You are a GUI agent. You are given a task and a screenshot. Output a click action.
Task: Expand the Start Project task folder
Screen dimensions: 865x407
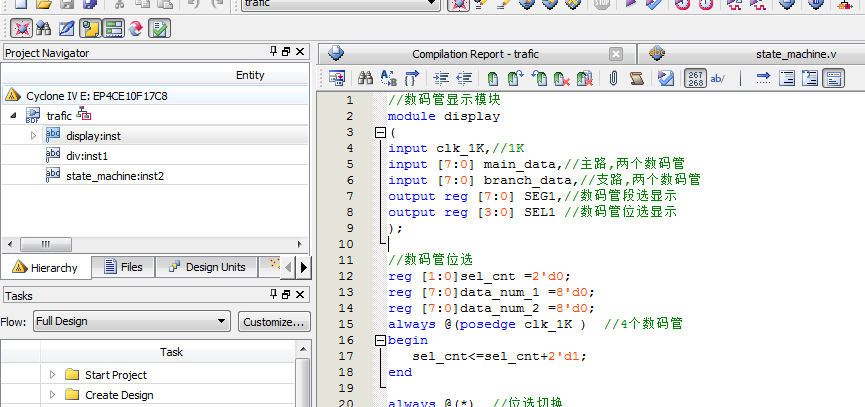click(52, 375)
